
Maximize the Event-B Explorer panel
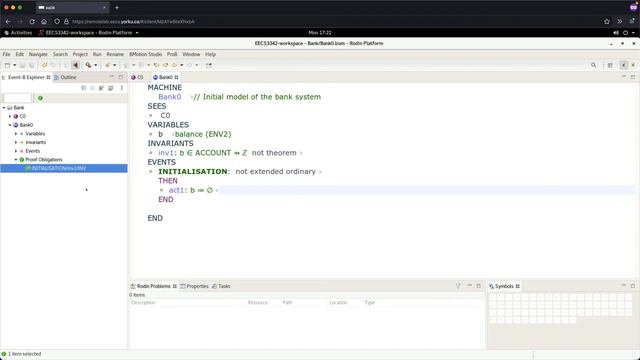[121, 77]
